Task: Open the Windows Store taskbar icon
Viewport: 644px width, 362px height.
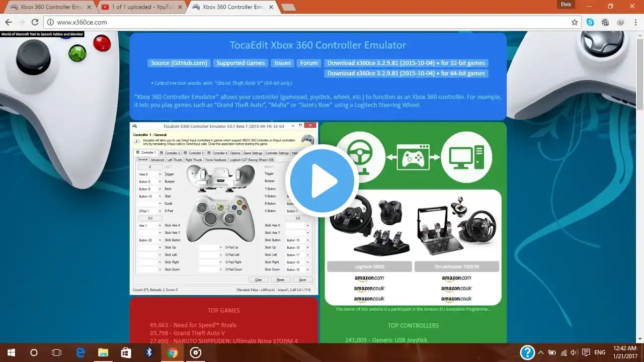Action: click(126, 353)
